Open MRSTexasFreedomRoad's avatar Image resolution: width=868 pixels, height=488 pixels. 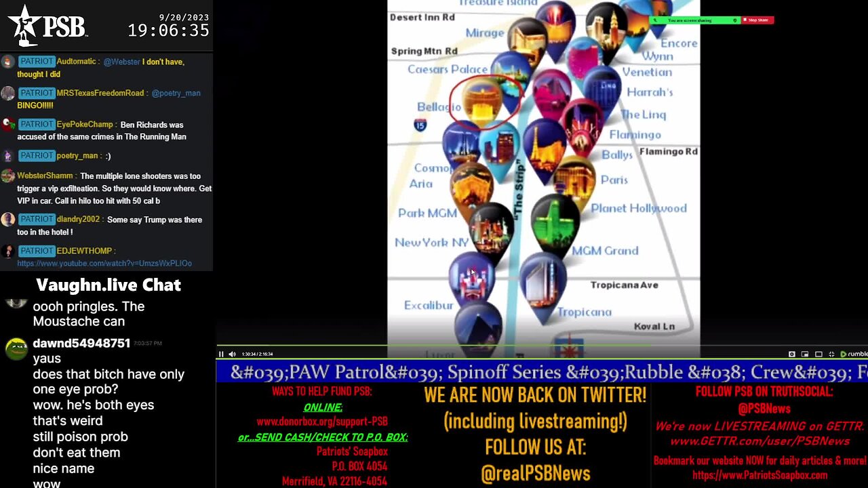point(7,93)
